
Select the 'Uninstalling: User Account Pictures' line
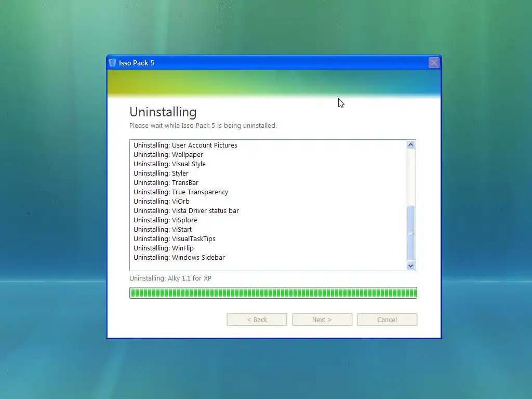click(185, 145)
